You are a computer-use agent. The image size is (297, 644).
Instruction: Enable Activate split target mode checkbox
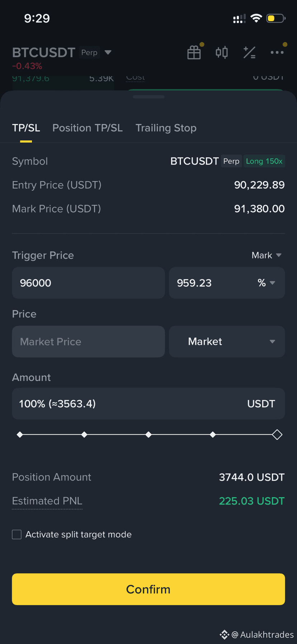(17, 534)
